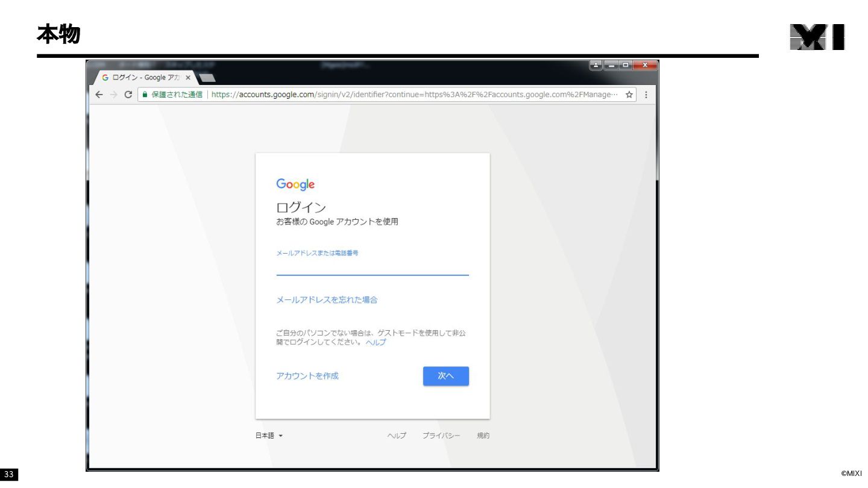The width and height of the screenshot is (868, 488).
Task: Click the ヘルプ link beside guest mode text
Action: click(376, 342)
